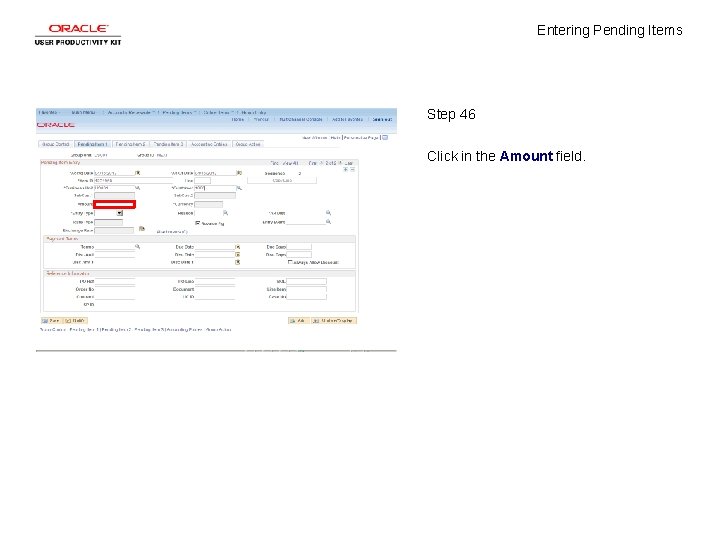This screenshot has height=540, width=720.
Task: Switch to the Pending Item 3 tab
Action: tap(168, 144)
